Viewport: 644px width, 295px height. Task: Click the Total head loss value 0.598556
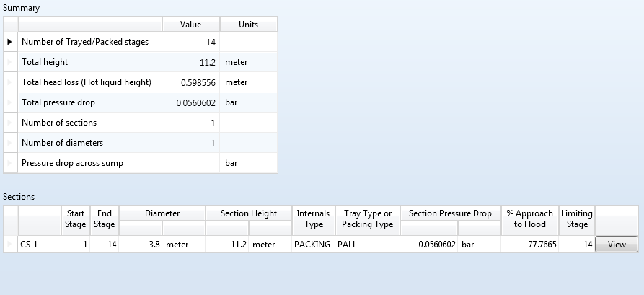coord(191,82)
